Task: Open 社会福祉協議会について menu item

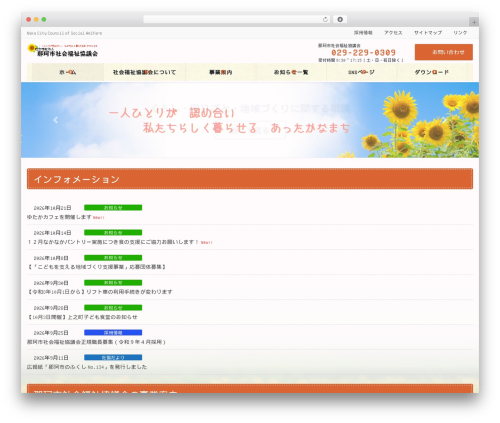Action: pos(144,72)
